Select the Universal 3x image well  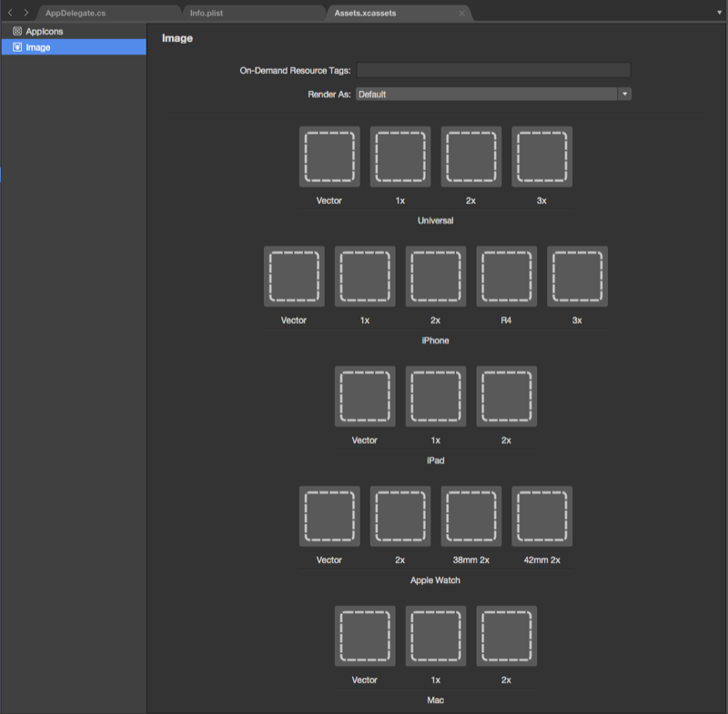[541, 156]
